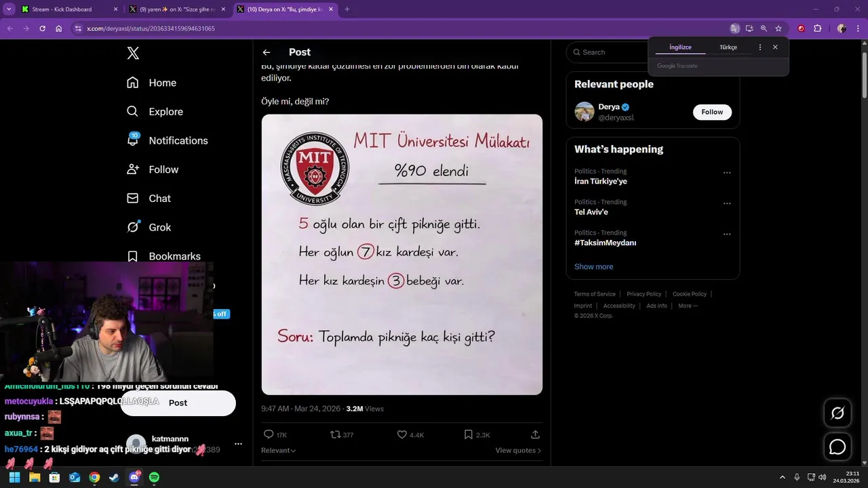Open Spotify from the taskbar
The image size is (868, 488).
(154, 477)
